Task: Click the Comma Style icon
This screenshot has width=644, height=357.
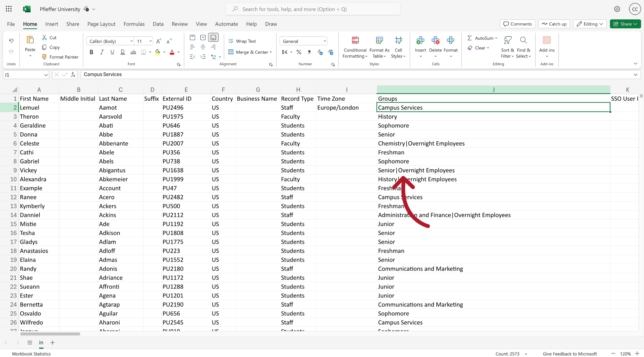Action: pos(309,52)
